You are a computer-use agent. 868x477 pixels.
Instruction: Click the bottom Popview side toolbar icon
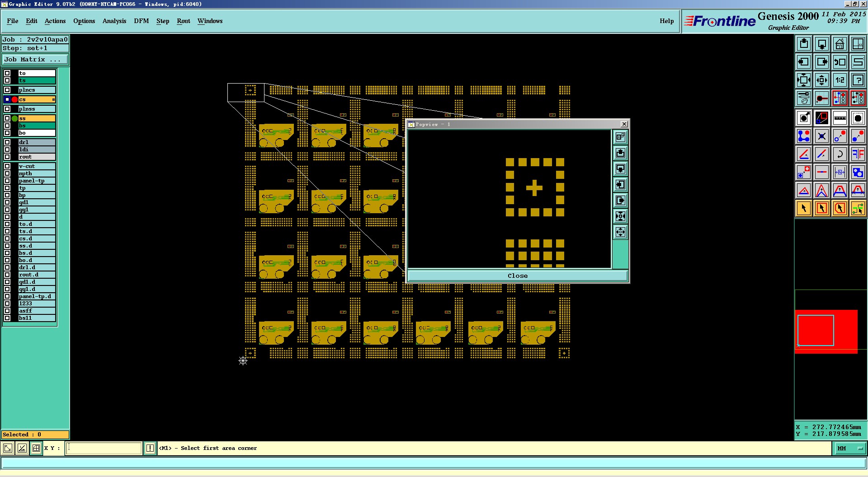(x=620, y=232)
